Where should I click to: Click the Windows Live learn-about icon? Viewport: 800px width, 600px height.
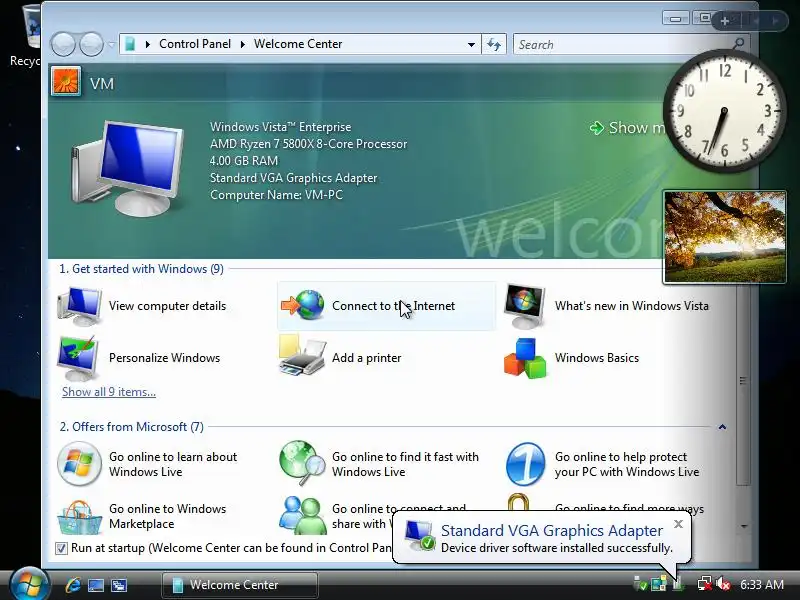79,464
